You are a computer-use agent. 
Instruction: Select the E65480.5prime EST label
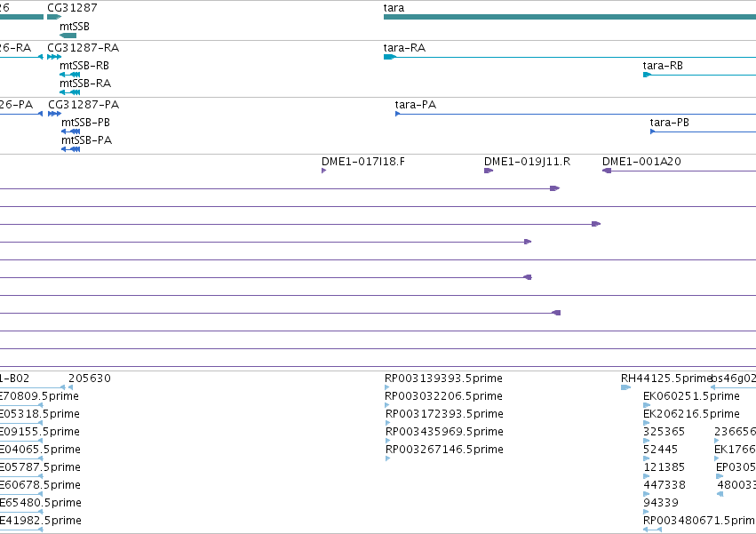41,503
